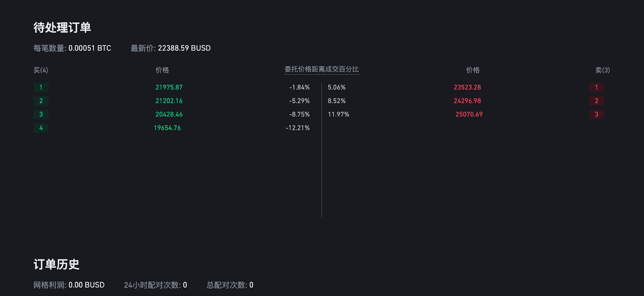Select sell price 23523.28

[x=467, y=87]
